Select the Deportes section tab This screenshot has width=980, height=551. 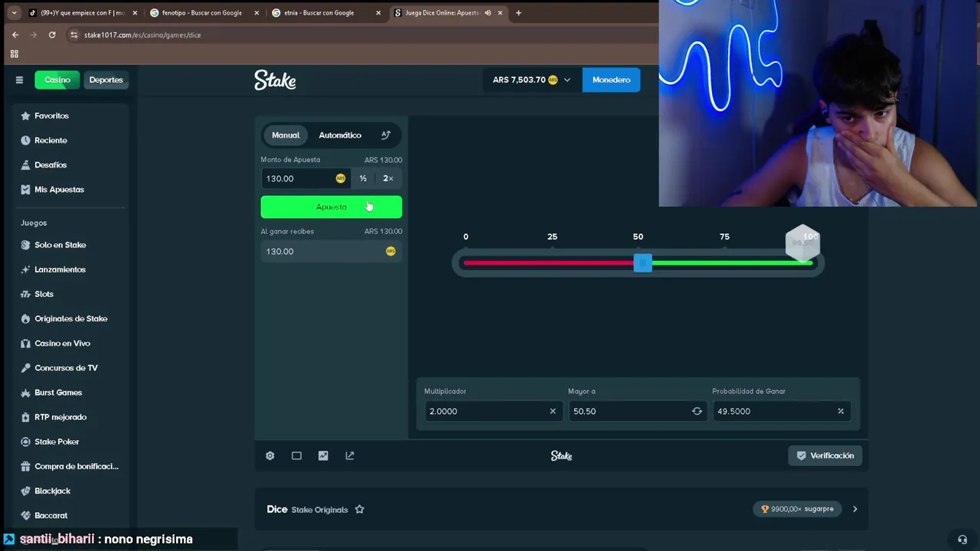[106, 80]
